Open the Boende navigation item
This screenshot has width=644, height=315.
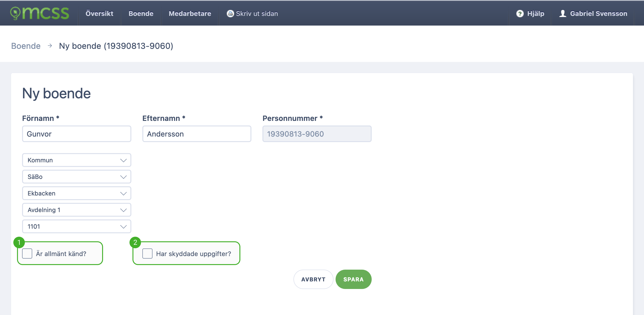pos(141,14)
